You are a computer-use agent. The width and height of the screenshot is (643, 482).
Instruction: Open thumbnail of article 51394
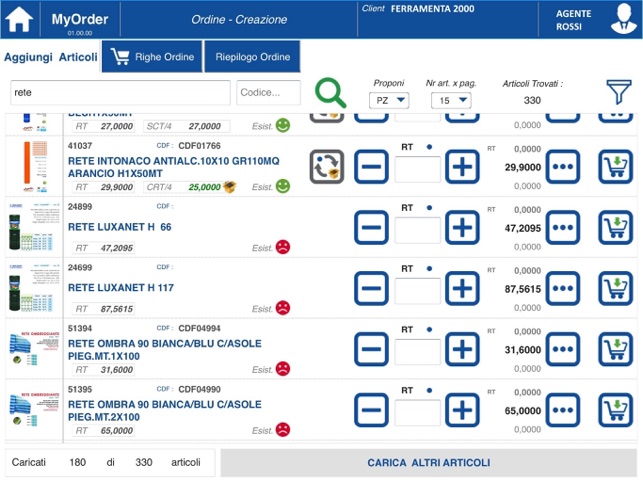(x=34, y=349)
